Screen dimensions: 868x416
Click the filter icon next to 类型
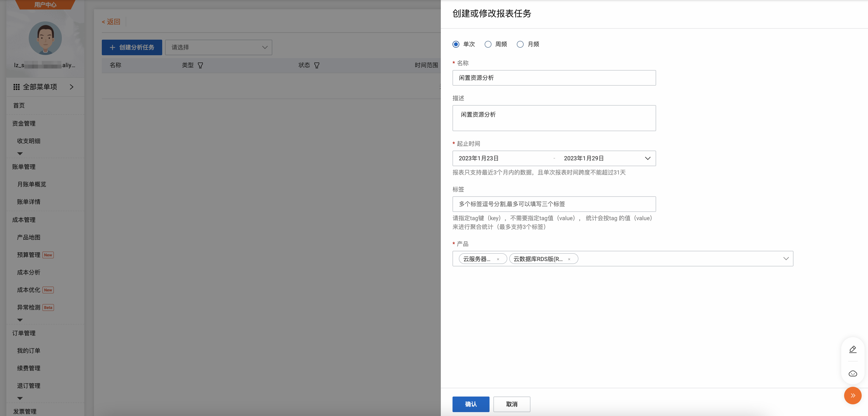pos(200,65)
